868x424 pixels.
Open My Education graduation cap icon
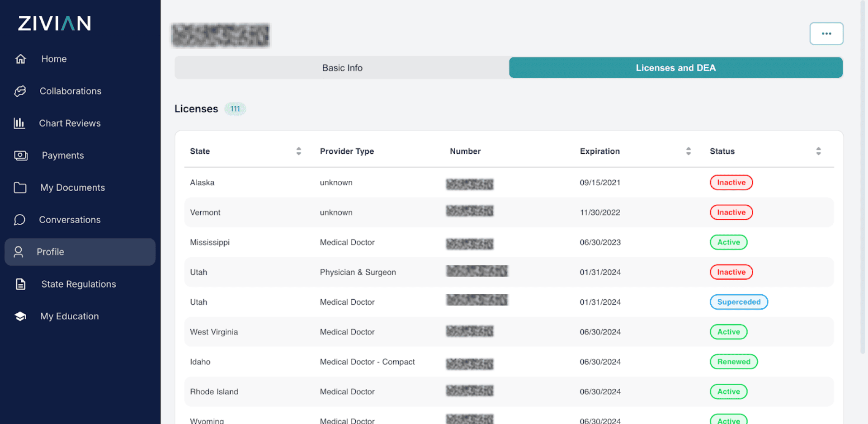[20, 316]
